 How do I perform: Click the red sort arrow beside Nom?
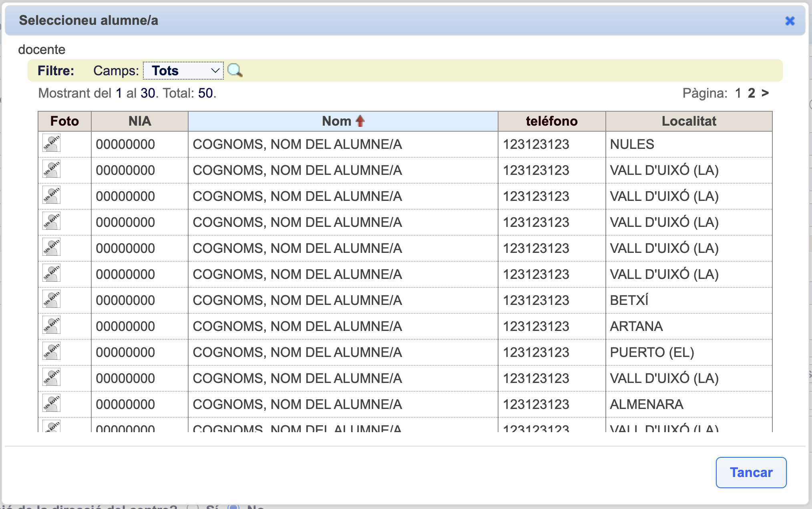click(360, 121)
